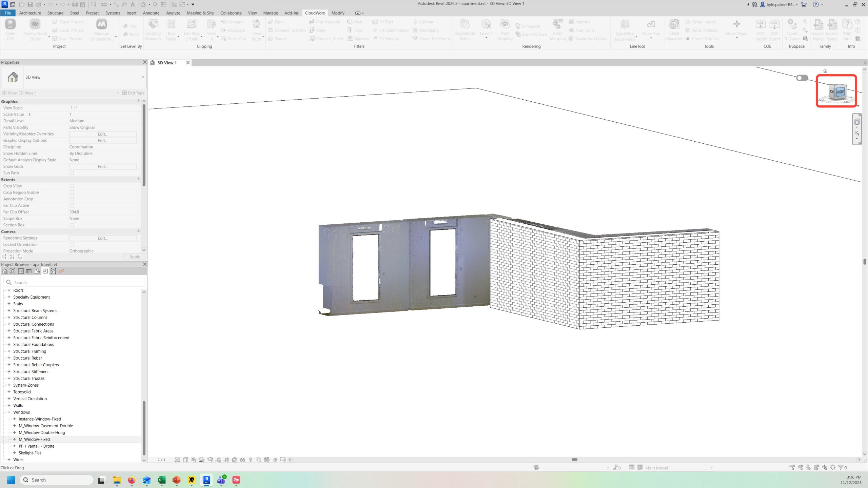Check the Section Box checkbox
868x488 pixels.
[72, 225]
